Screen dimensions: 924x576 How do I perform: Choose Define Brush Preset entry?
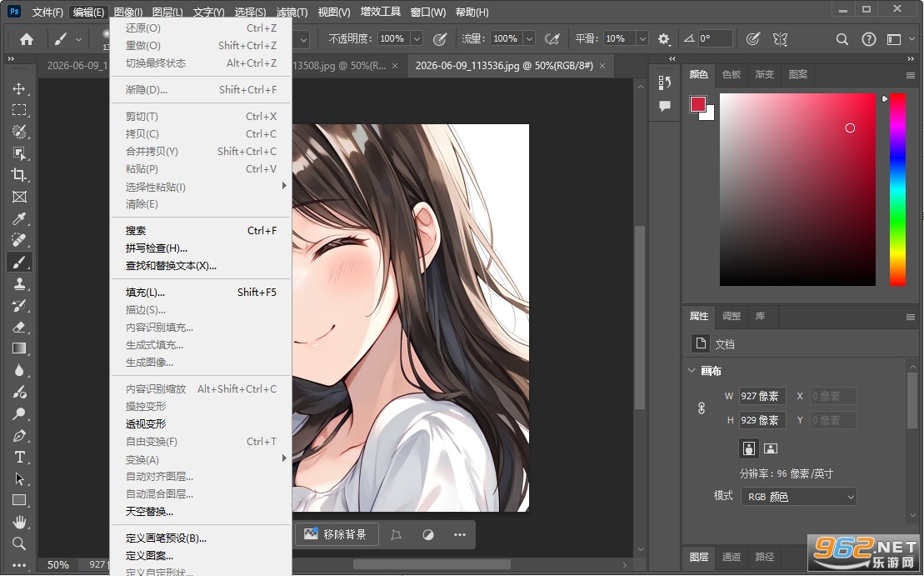[x=200, y=538]
